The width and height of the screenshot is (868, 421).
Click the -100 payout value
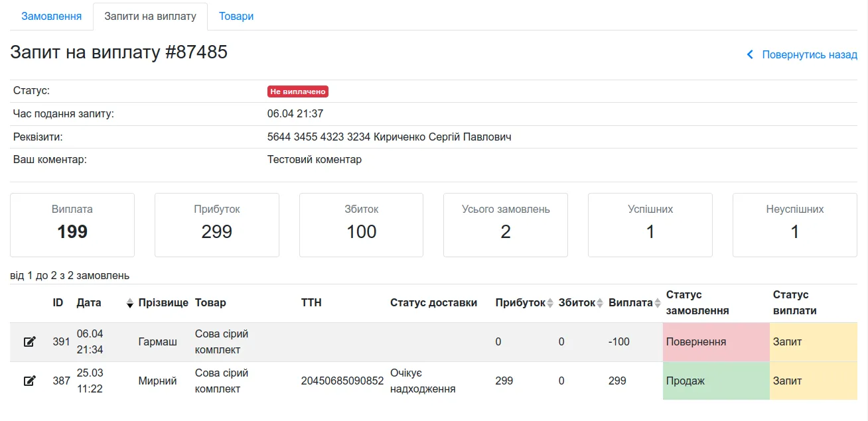point(619,342)
